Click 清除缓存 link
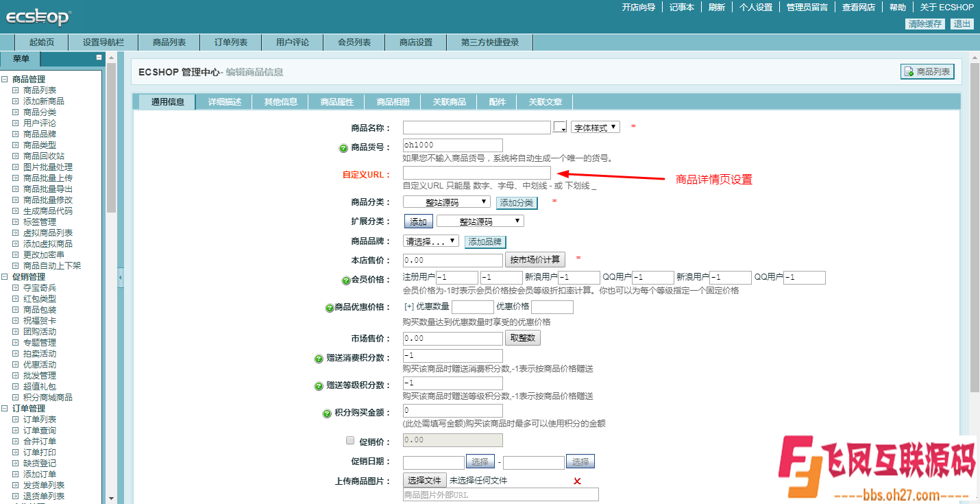The height and width of the screenshot is (504, 980). pos(925,24)
